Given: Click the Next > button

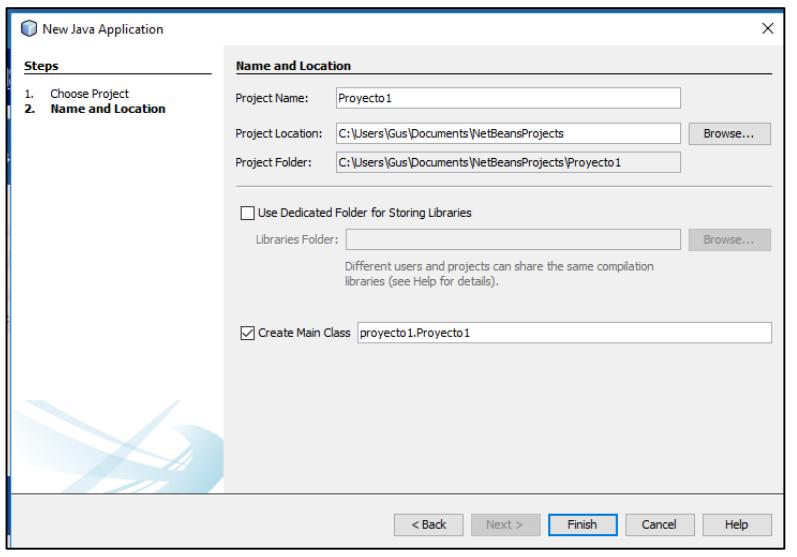Looking at the screenshot, I should point(505,524).
